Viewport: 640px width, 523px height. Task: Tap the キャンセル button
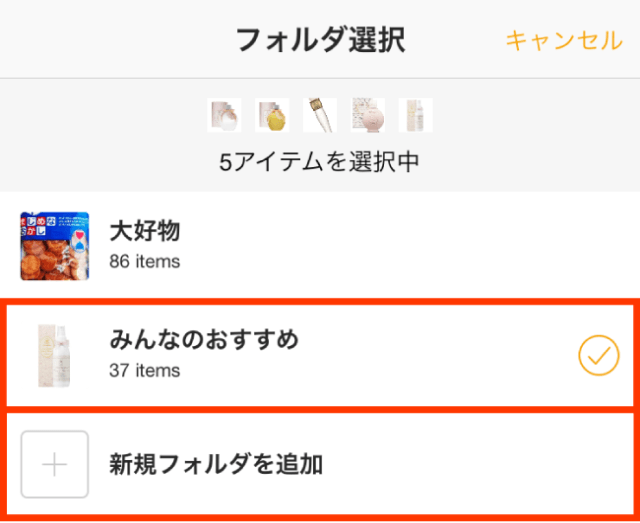tap(564, 40)
